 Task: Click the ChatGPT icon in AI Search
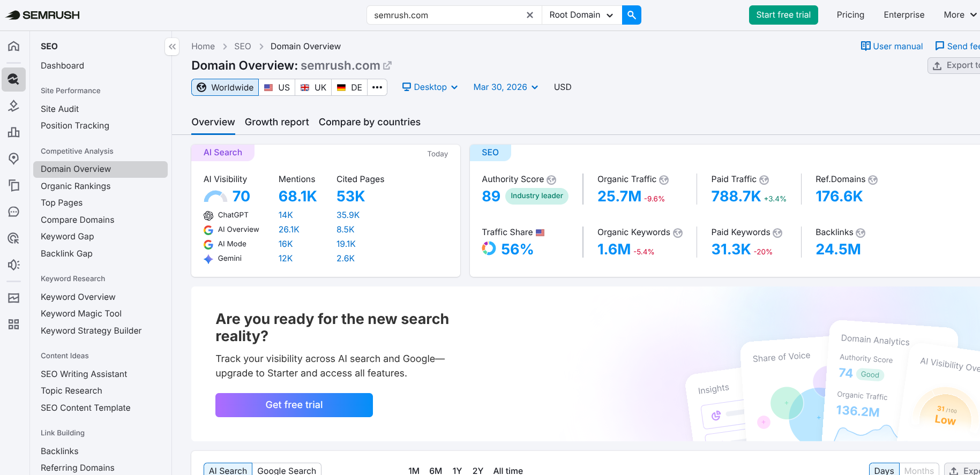pos(208,215)
